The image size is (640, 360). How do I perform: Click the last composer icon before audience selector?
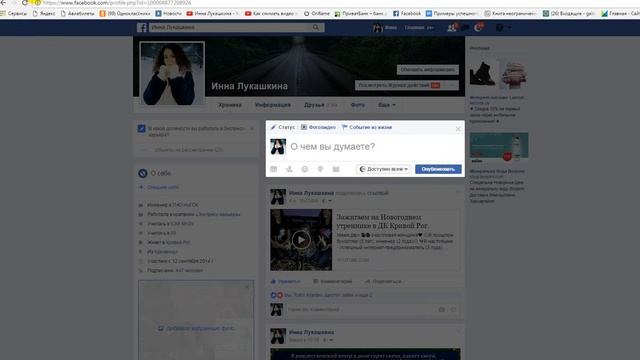pos(336,169)
